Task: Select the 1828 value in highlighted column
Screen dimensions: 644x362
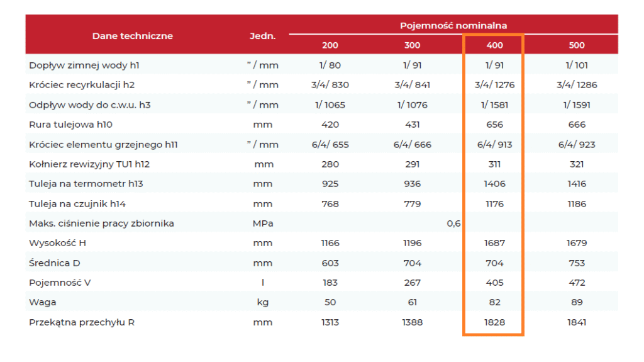Action: pos(494,322)
